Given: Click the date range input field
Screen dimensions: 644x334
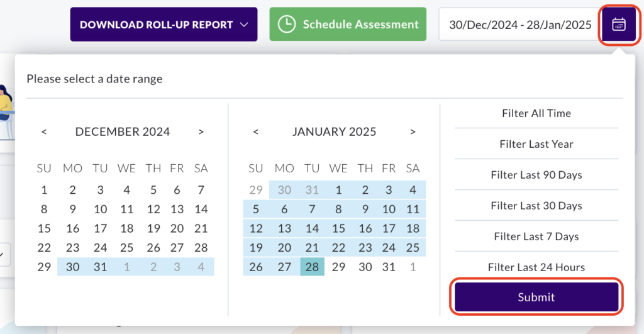Looking at the screenshot, I should (519, 25).
